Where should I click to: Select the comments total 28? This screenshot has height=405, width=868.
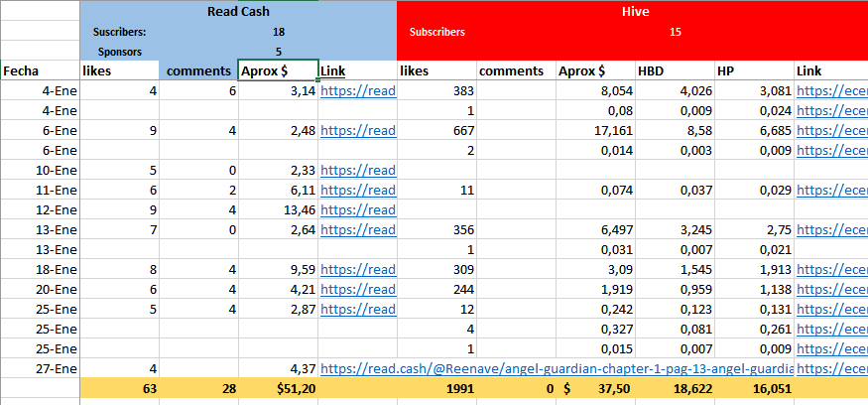pos(198,389)
